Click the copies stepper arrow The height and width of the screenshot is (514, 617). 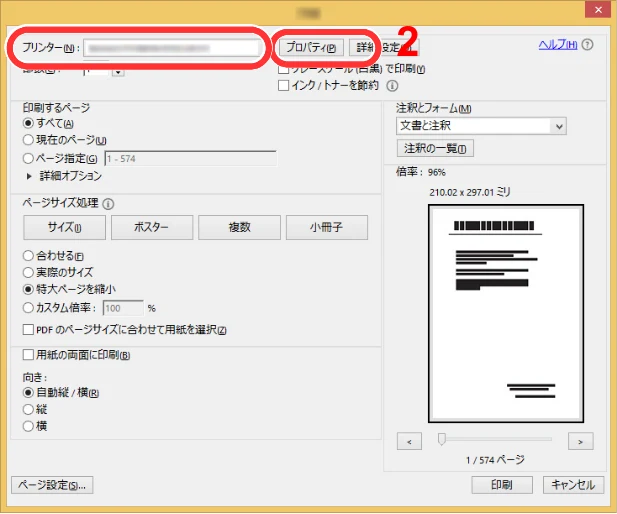point(118,72)
